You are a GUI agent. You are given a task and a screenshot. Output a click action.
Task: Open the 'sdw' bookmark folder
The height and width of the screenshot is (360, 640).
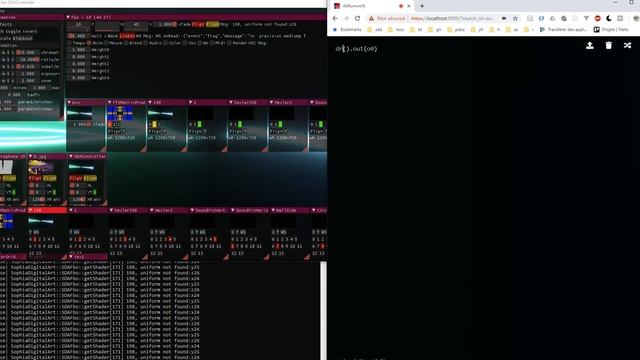(375, 29)
